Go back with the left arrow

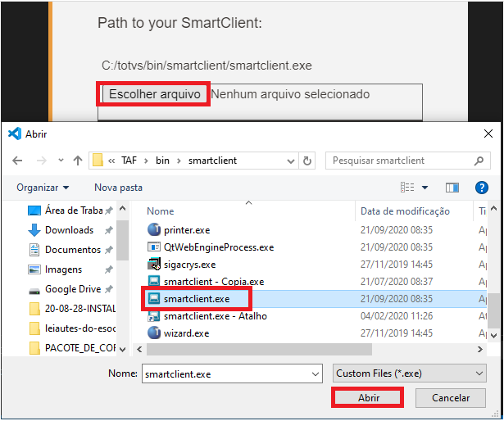[17, 161]
